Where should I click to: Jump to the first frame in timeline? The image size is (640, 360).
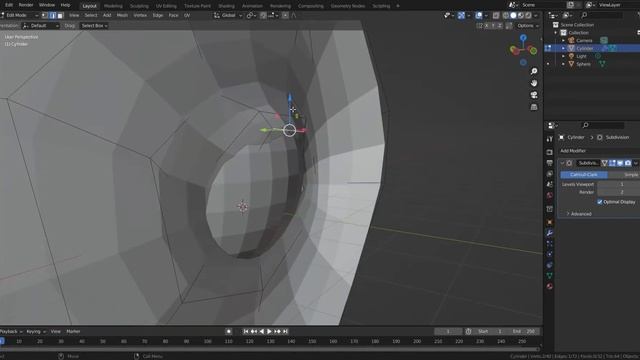point(246,331)
